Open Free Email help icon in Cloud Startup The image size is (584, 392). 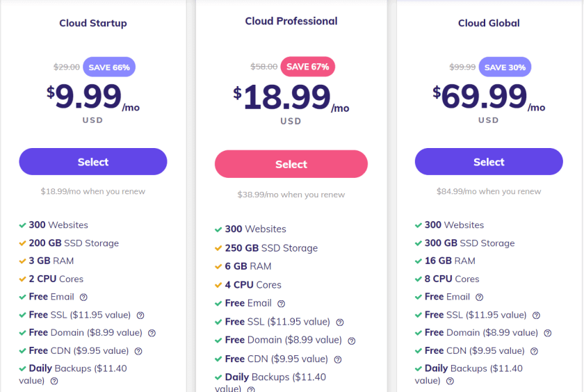(83, 297)
